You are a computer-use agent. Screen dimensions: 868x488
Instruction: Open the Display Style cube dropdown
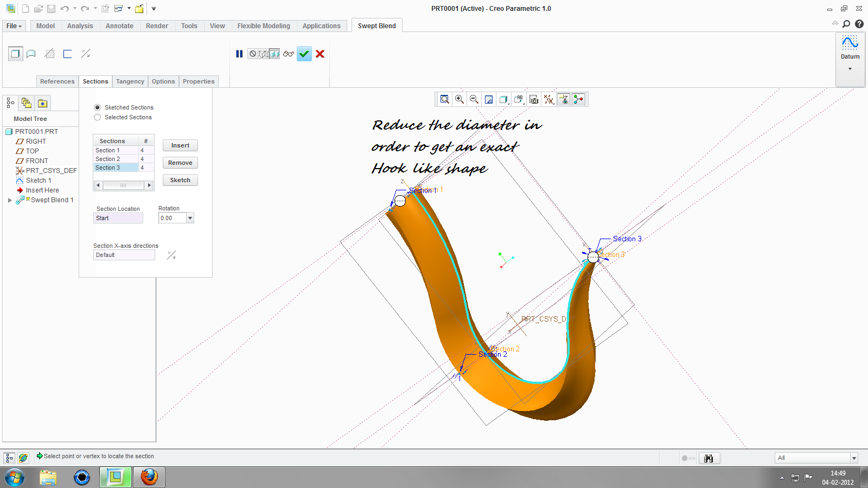tap(503, 99)
